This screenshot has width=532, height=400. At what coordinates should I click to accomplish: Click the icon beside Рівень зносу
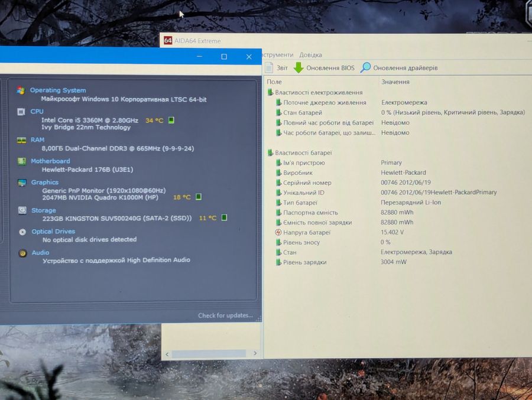click(278, 242)
